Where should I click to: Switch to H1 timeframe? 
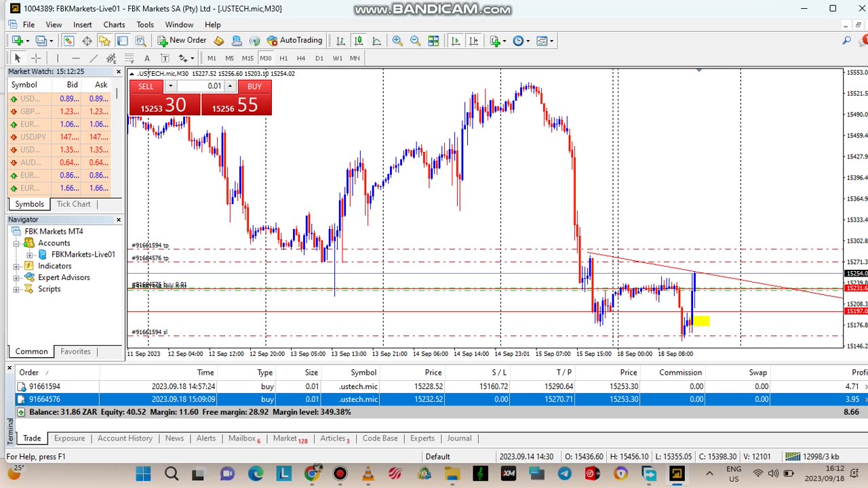click(283, 58)
